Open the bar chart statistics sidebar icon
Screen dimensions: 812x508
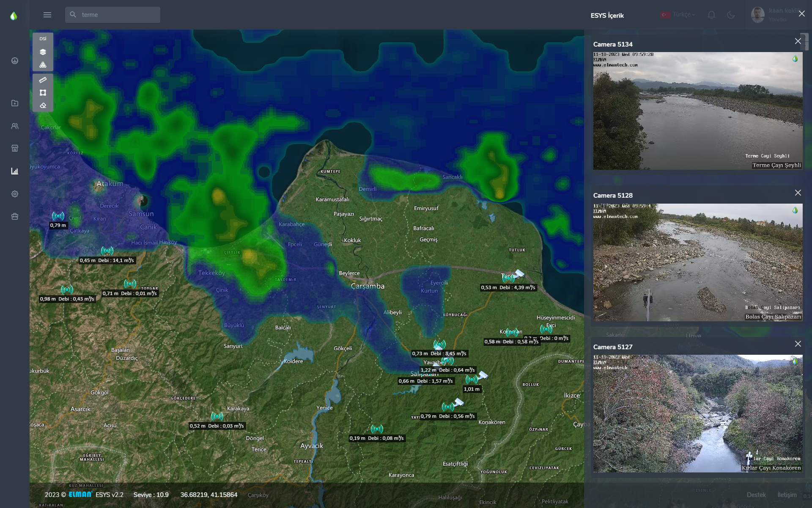(15, 171)
